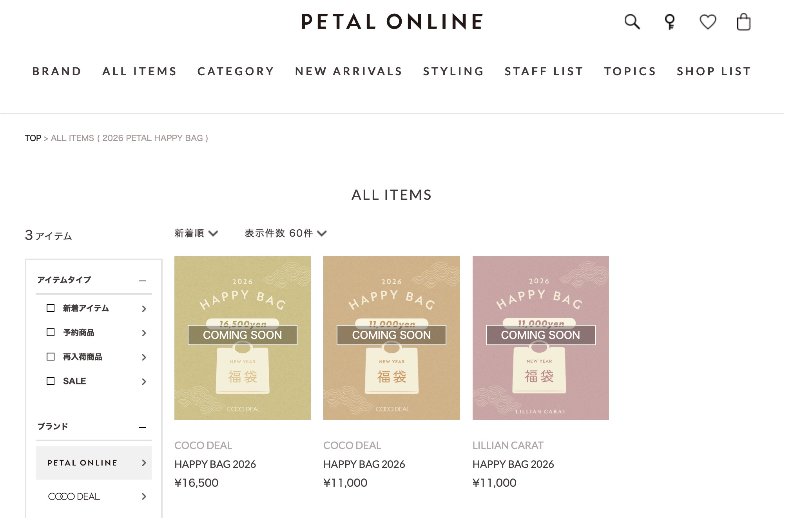Open the search magnifier icon

(632, 22)
